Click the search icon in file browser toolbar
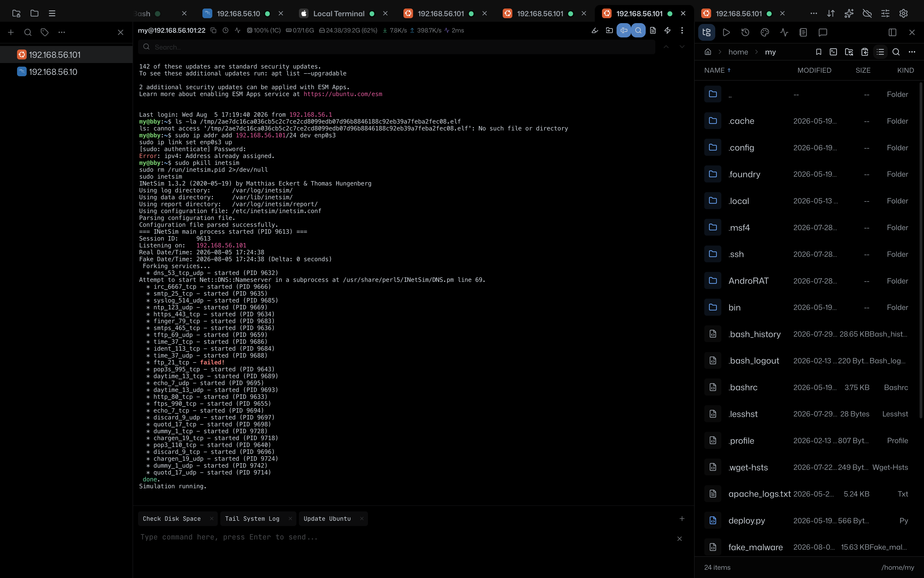924x578 pixels. 896,52
